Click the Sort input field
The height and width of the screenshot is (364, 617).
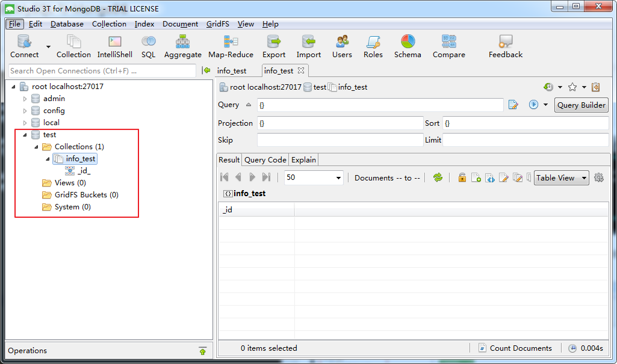point(526,123)
